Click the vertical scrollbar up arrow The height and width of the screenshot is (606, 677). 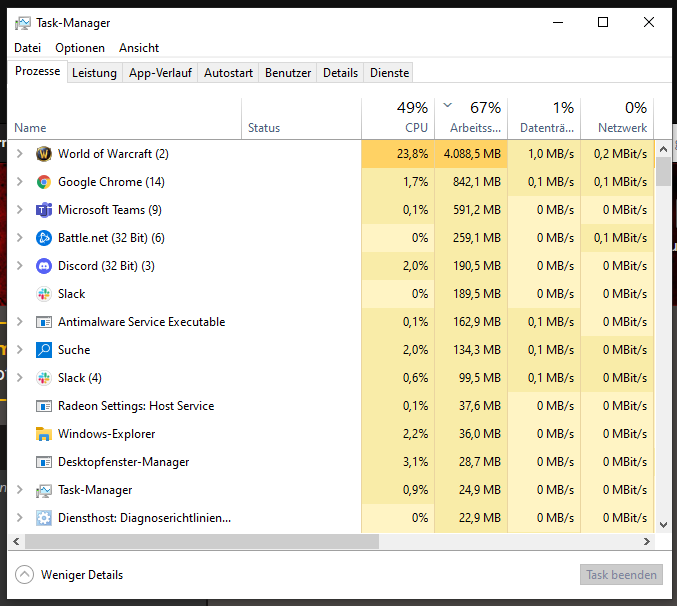664,149
